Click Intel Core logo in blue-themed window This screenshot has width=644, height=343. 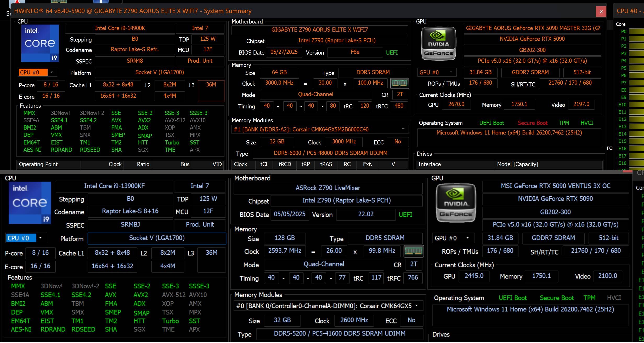[x=30, y=203]
